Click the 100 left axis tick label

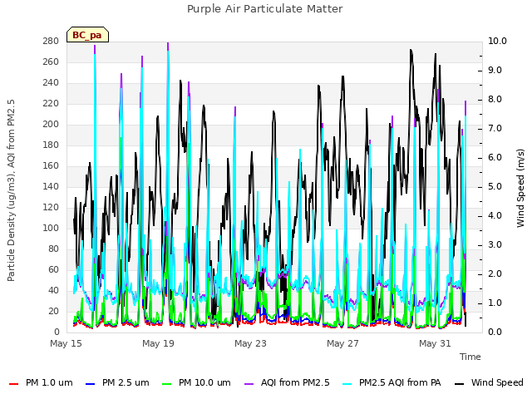tap(51, 228)
